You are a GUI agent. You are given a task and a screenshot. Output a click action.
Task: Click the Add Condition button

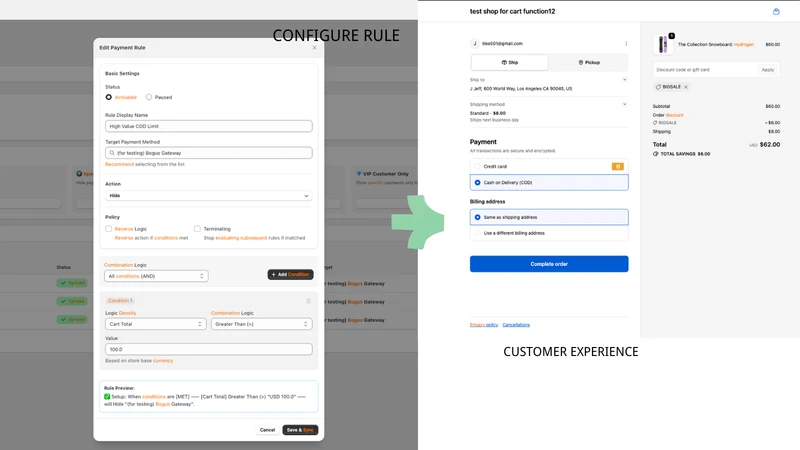(290, 274)
